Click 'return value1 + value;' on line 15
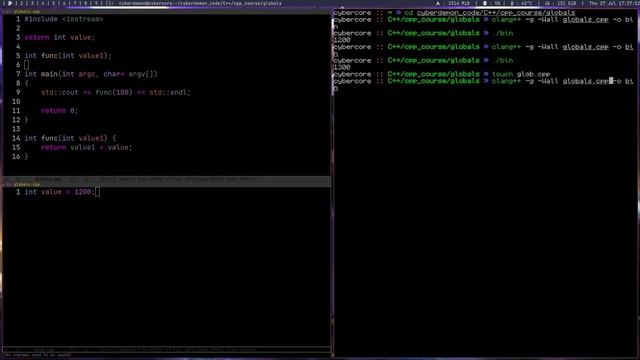The height and width of the screenshot is (360, 640). pyautogui.click(x=87, y=147)
